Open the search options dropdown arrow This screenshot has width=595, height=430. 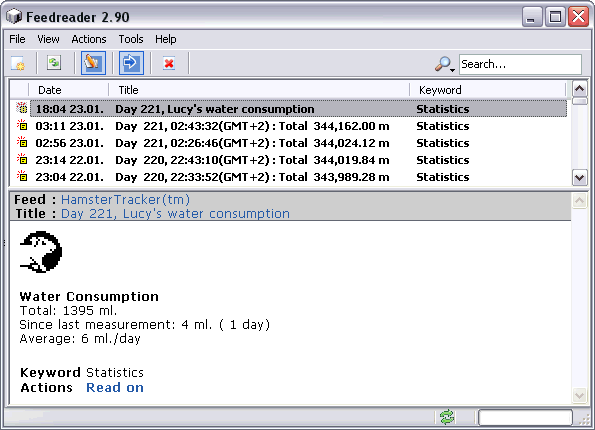pos(453,70)
